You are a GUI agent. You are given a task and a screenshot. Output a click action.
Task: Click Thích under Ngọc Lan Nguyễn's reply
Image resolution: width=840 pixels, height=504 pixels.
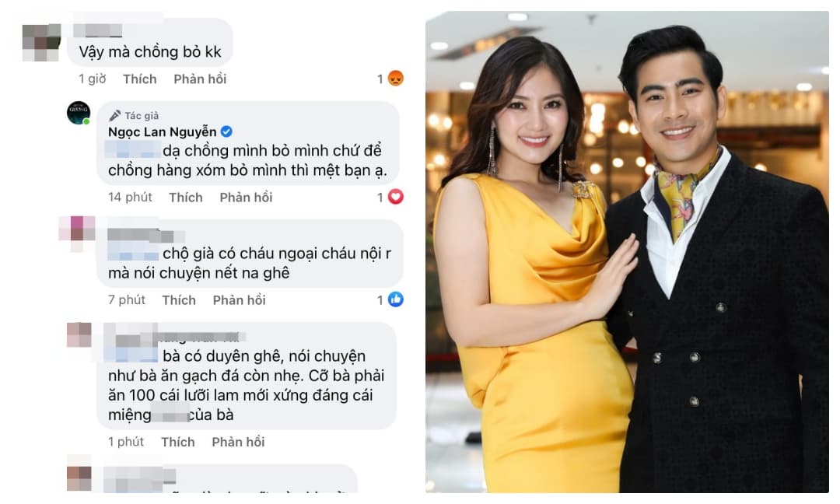point(186,198)
